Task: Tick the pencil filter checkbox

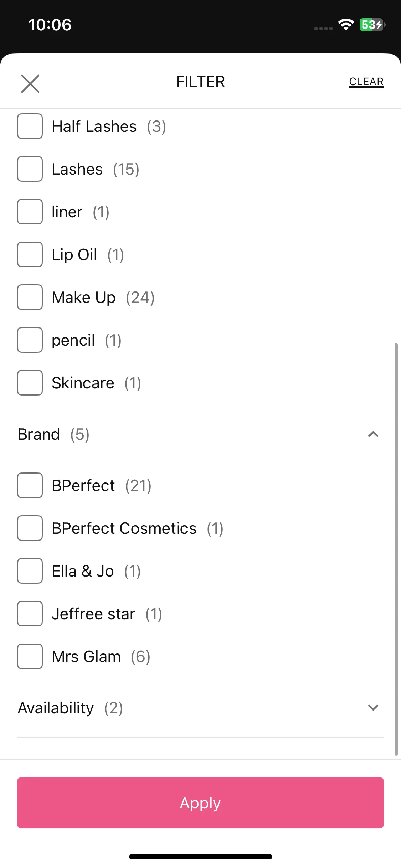Action: tap(30, 340)
